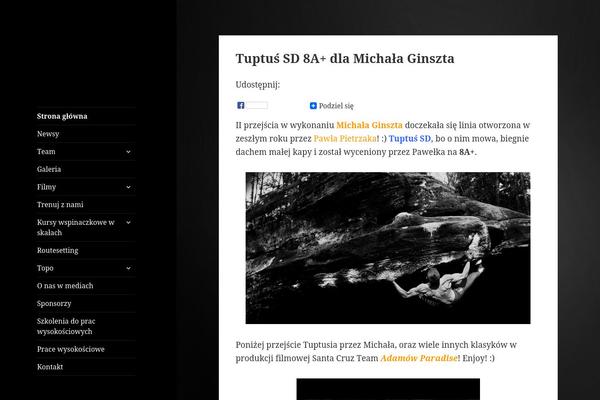
Task: Expand Kursy wspinaczkowe w skałach submenu
Action: pyautogui.click(x=128, y=222)
